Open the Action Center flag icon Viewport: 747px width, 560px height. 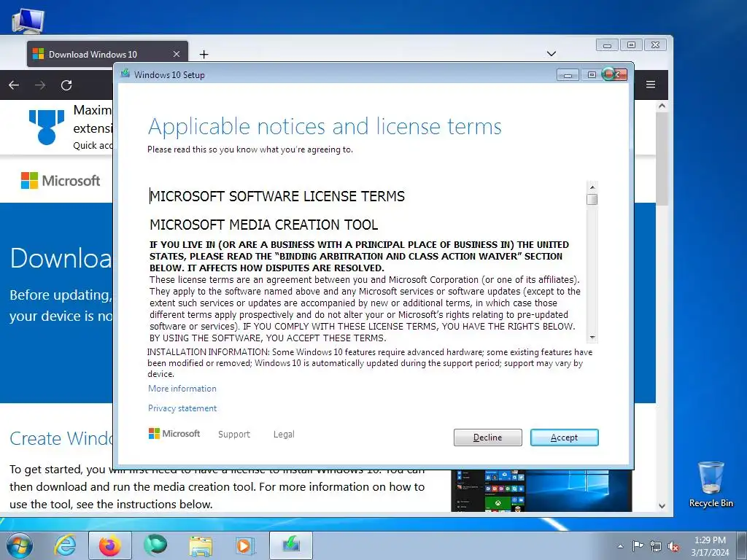(x=638, y=546)
